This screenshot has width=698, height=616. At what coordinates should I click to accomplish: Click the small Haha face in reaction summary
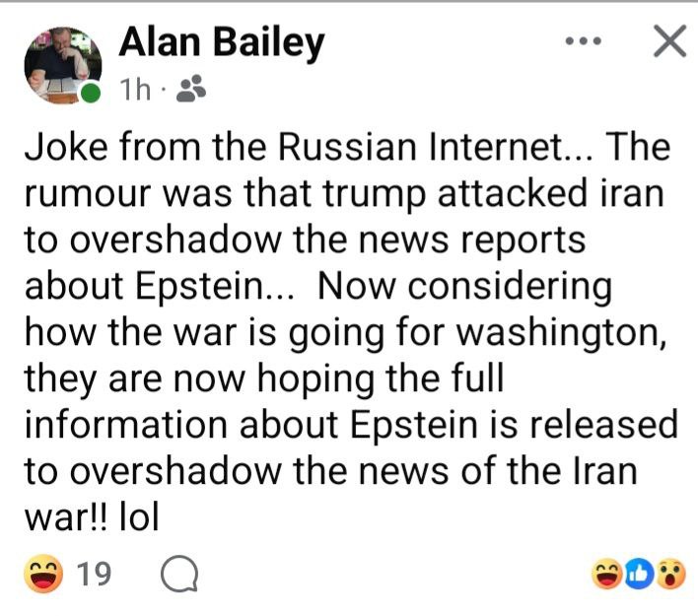607,574
